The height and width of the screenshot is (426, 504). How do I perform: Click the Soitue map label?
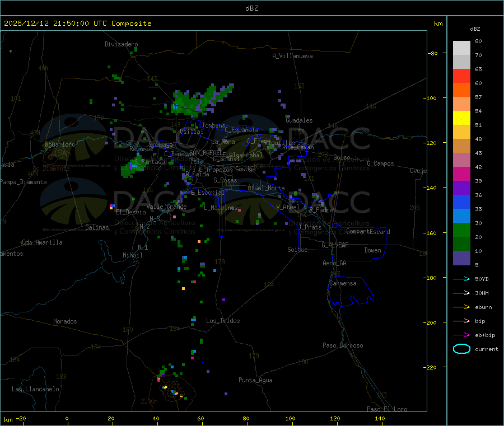click(297, 250)
